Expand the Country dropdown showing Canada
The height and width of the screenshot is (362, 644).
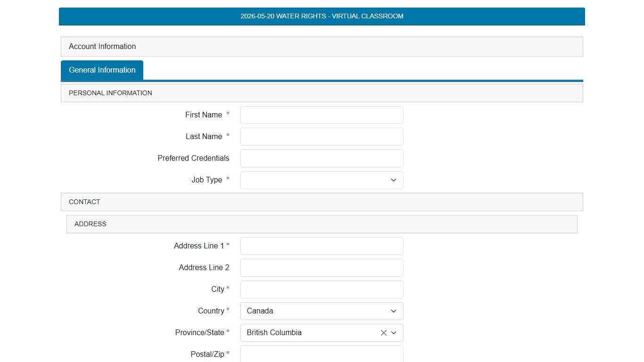coord(322,311)
